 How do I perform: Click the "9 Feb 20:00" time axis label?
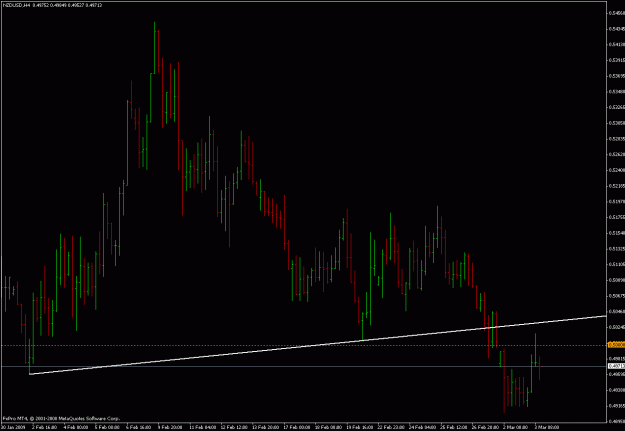[x=170, y=427]
